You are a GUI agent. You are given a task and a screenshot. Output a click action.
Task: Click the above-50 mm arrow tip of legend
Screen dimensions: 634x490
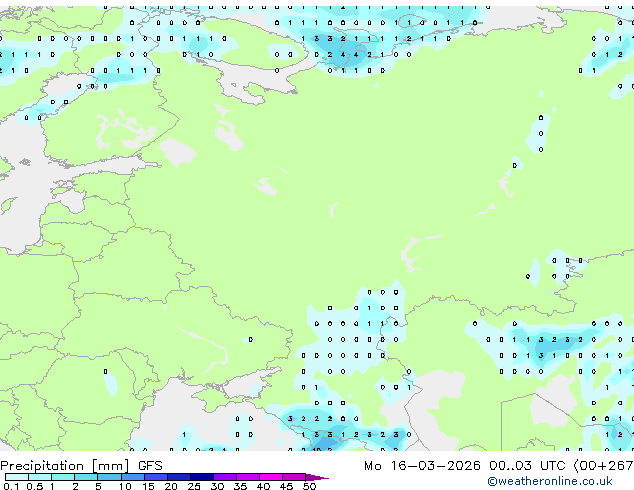pos(317,477)
